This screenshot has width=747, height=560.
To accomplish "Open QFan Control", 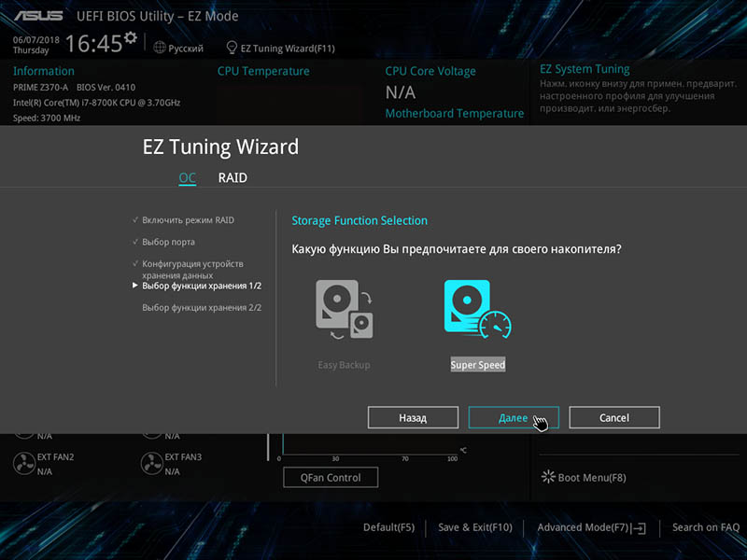I will pos(331,477).
